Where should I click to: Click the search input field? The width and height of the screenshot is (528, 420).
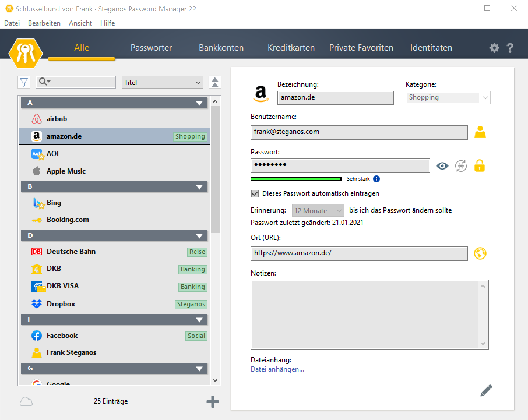tap(76, 82)
